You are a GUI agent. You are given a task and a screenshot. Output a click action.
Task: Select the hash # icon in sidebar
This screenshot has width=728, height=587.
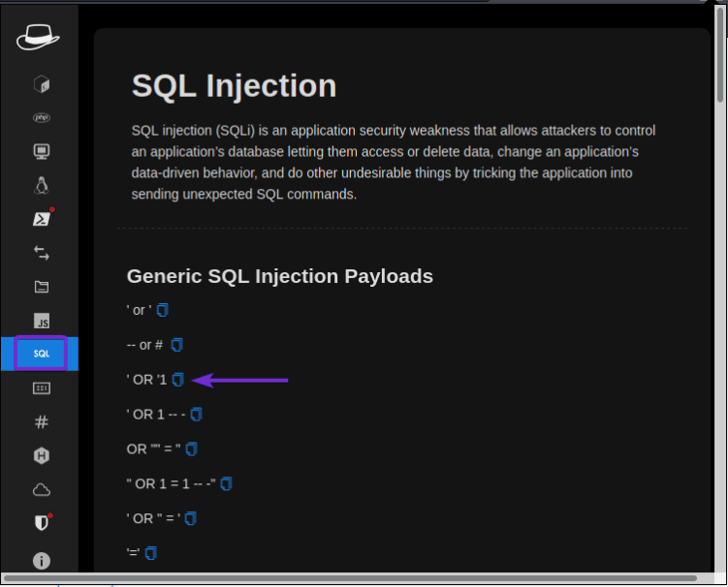tap(41, 421)
